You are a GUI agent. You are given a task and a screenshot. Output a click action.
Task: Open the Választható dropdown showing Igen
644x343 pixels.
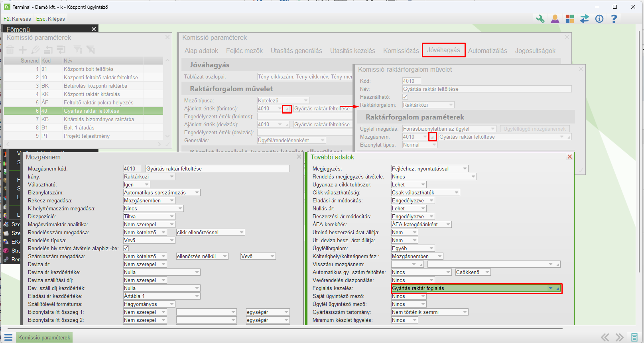[x=136, y=184]
